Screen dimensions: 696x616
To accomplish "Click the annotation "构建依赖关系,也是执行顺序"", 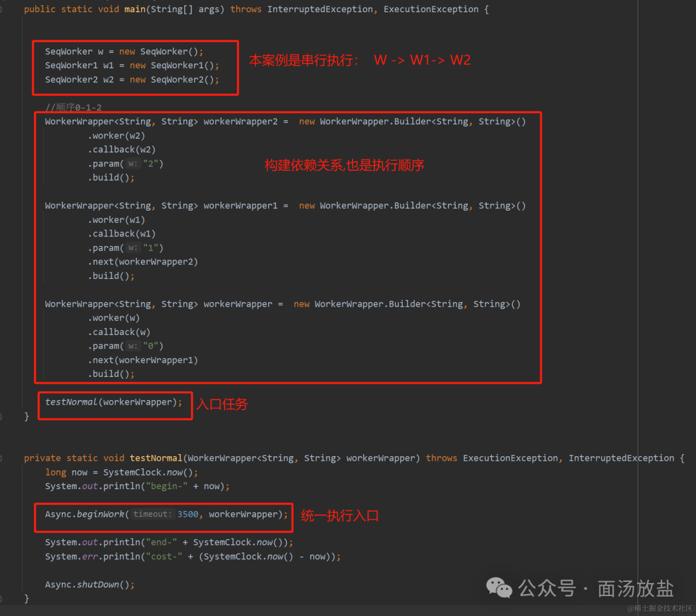I will click(345, 166).
